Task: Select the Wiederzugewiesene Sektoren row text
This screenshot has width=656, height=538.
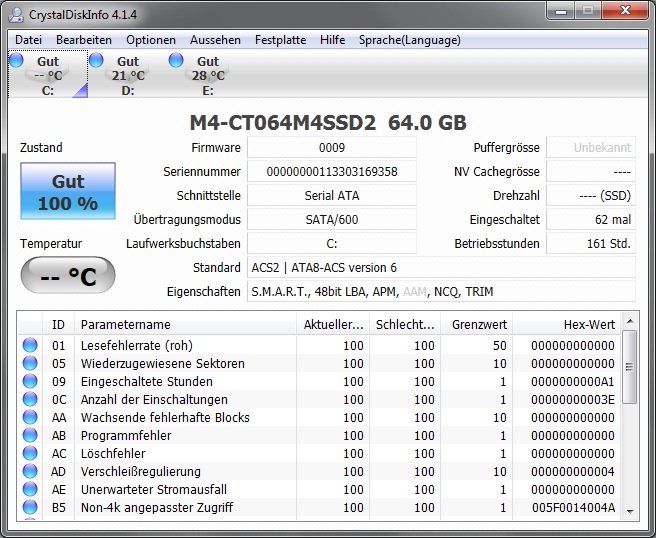Action: 163,364
